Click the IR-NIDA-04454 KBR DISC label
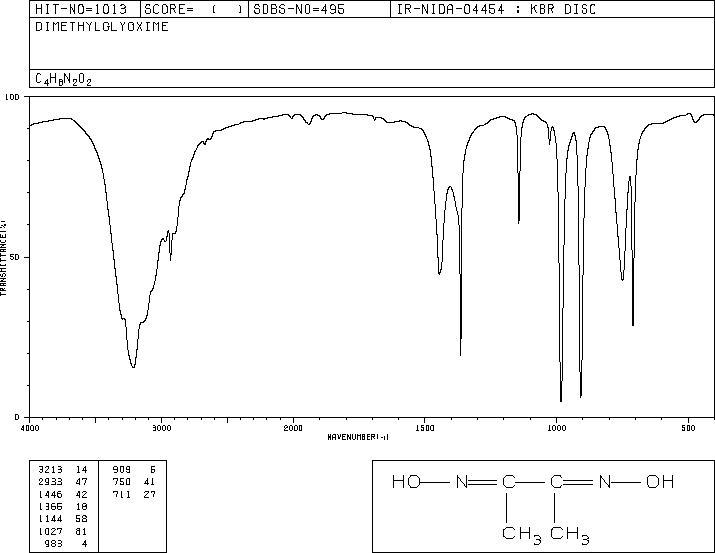The image size is (715, 553). (x=496, y=9)
